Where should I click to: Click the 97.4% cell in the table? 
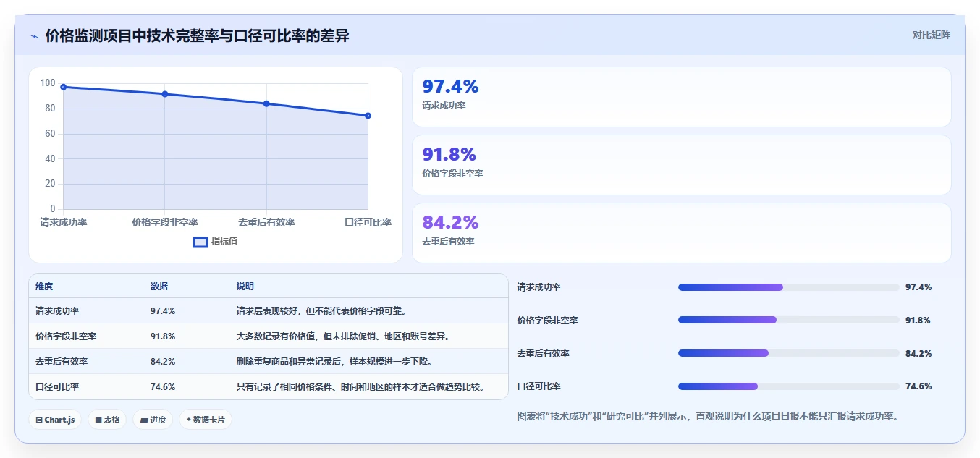coord(163,311)
